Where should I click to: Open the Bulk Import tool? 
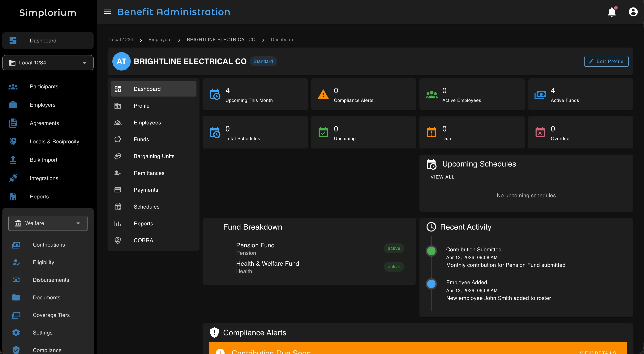pyautogui.click(x=44, y=160)
